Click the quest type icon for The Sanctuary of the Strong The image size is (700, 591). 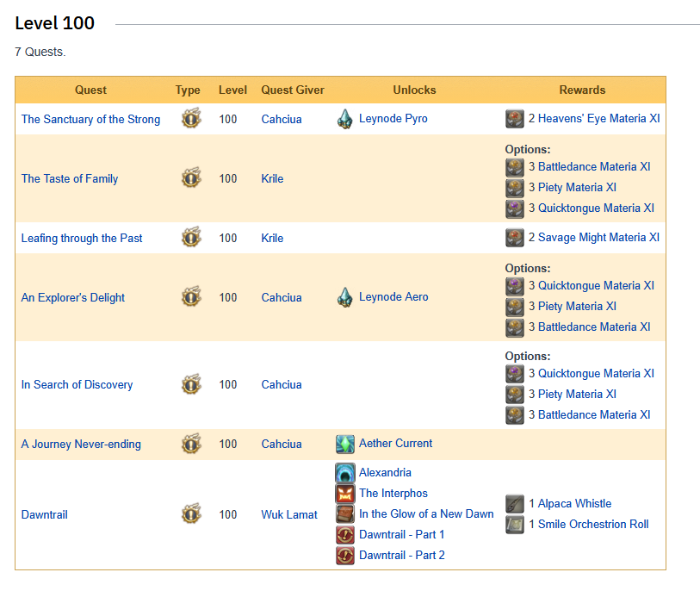(x=191, y=118)
